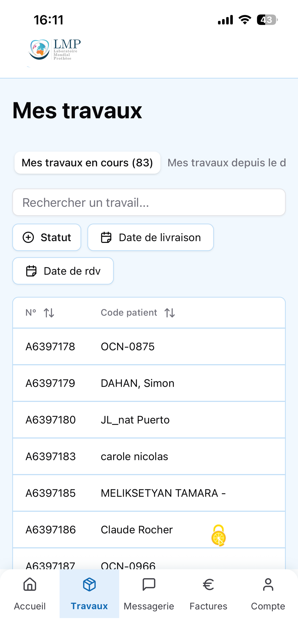Tap the padlock icon on Claude Rocher row
The height and width of the screenshot is (644, 298).
218,535
